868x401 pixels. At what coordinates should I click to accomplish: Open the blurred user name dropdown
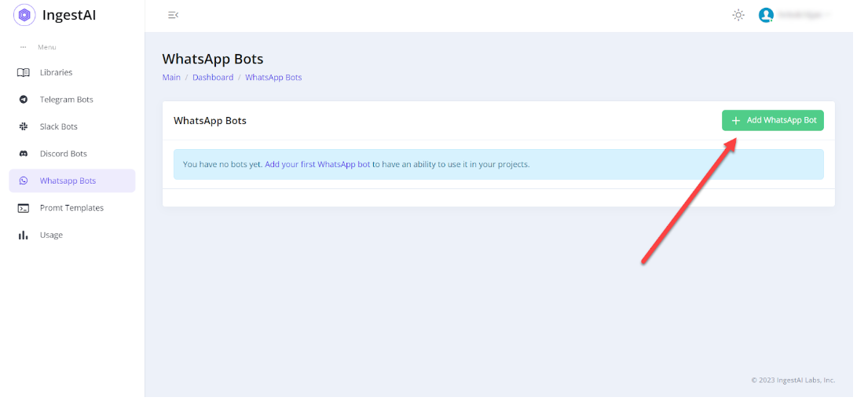[x=804, y=15]
